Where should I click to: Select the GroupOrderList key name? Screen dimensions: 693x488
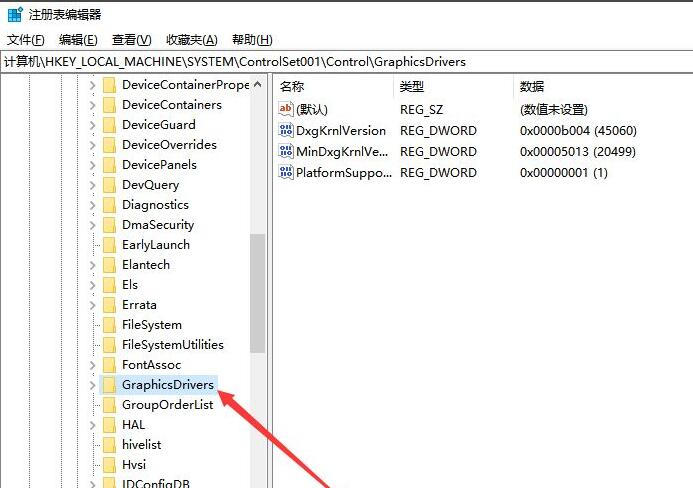point(168,405)
